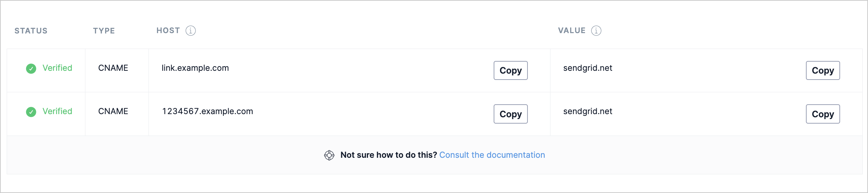Copy the link.example.com host
This screenshot has width=868, height=193.
[511, 70]
